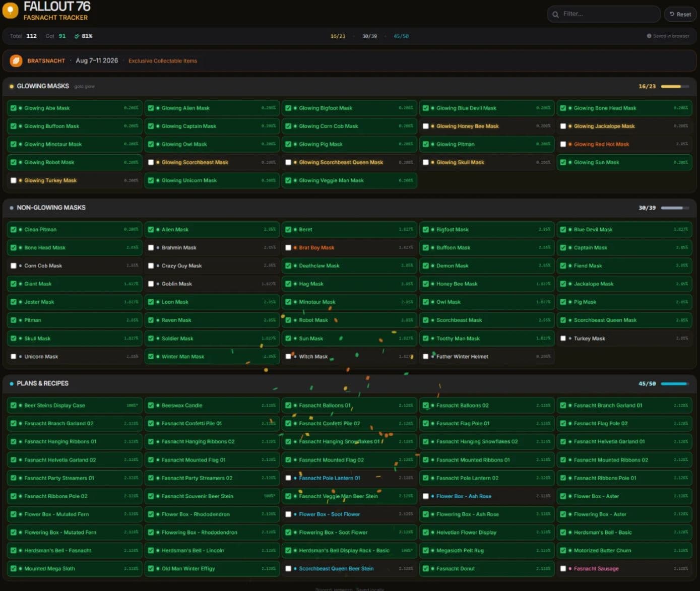This screenshot has width=700, height=591.
Task: Click the Non-Glowing Masks progress bar
Action: tap(675, 208)
